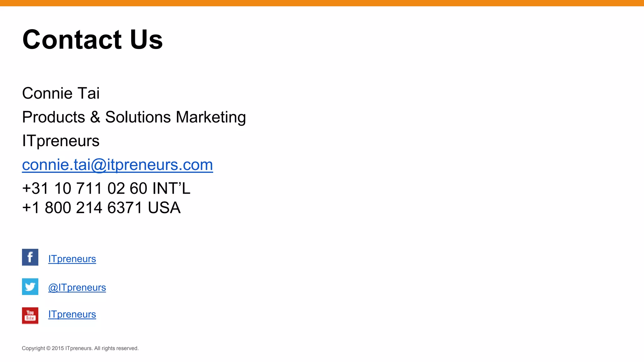Click the 2015 ITpreneurs footer text
Screen dimensions: 644x362
point(72,348)
